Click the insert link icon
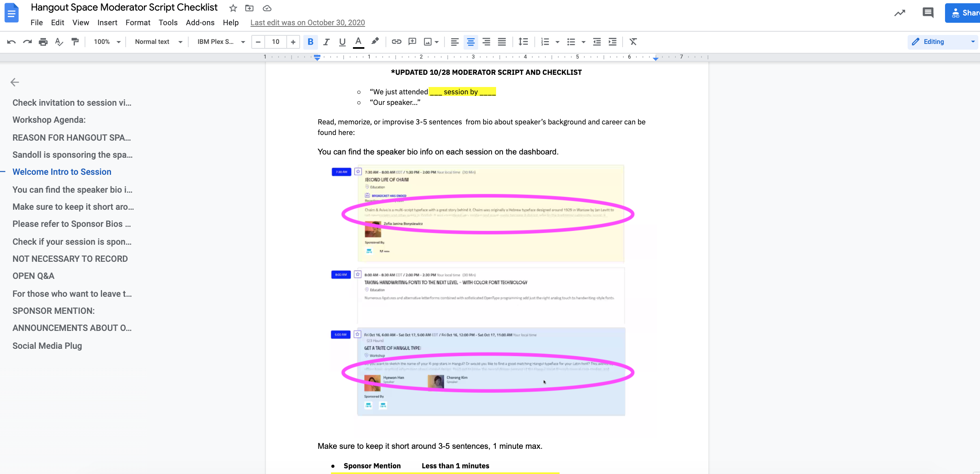This screenshot has height=474, width=980. pos(396,42)
